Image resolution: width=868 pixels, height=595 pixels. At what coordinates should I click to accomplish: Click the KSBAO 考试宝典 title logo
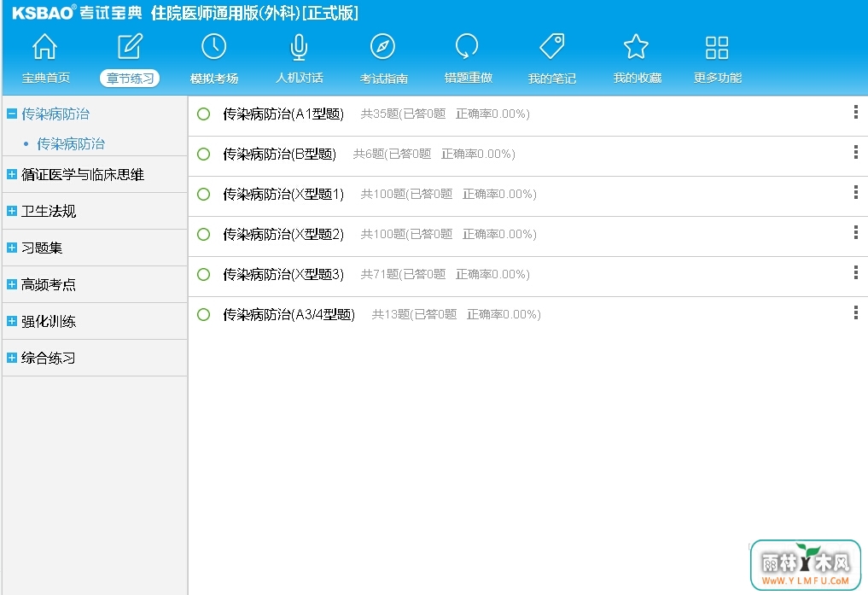(77, 13)
